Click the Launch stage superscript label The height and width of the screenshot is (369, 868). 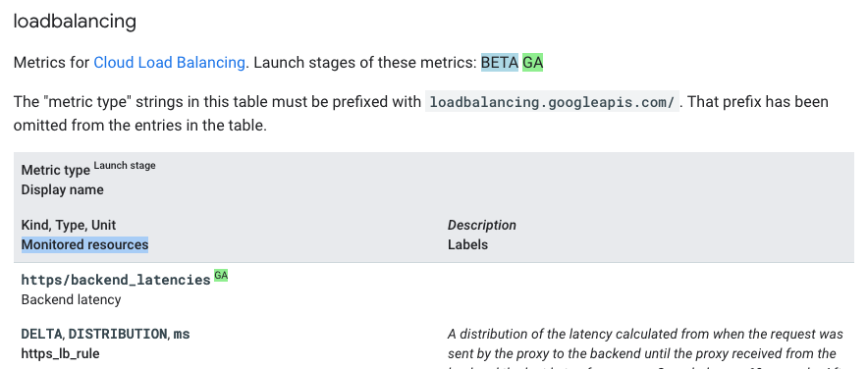pos(125,166)
